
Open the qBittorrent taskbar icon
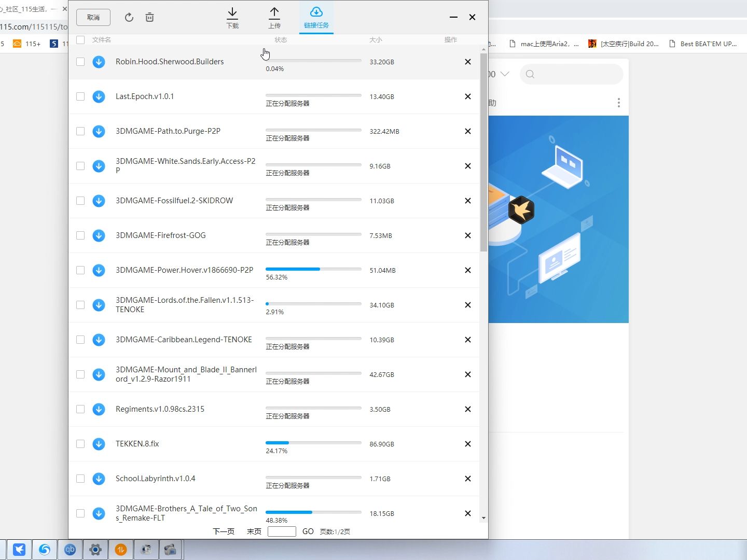pyautogui.click(x=70, y=549)
